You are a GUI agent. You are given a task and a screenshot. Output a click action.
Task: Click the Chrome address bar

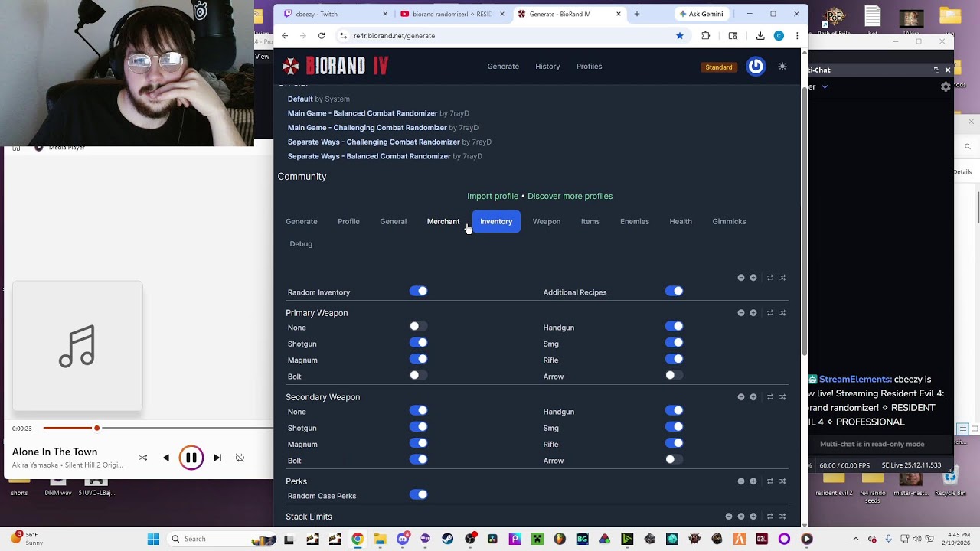tap(505, 35)
